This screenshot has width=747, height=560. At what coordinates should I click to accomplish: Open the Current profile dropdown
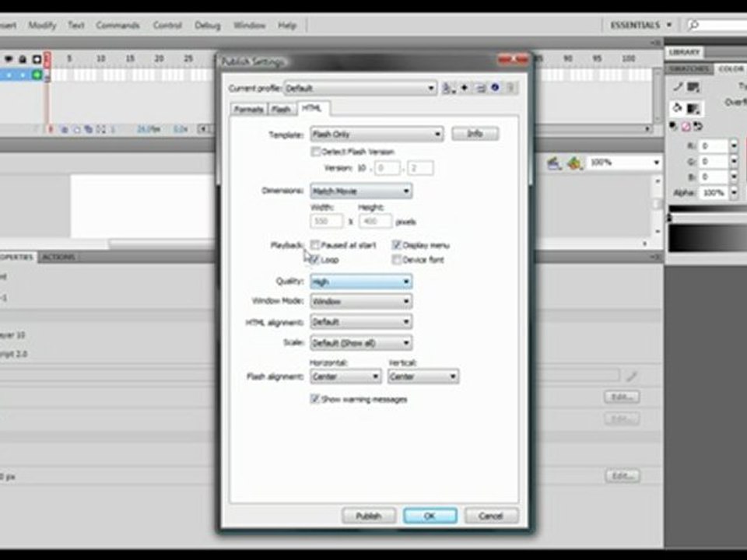(x=359, y=88)
